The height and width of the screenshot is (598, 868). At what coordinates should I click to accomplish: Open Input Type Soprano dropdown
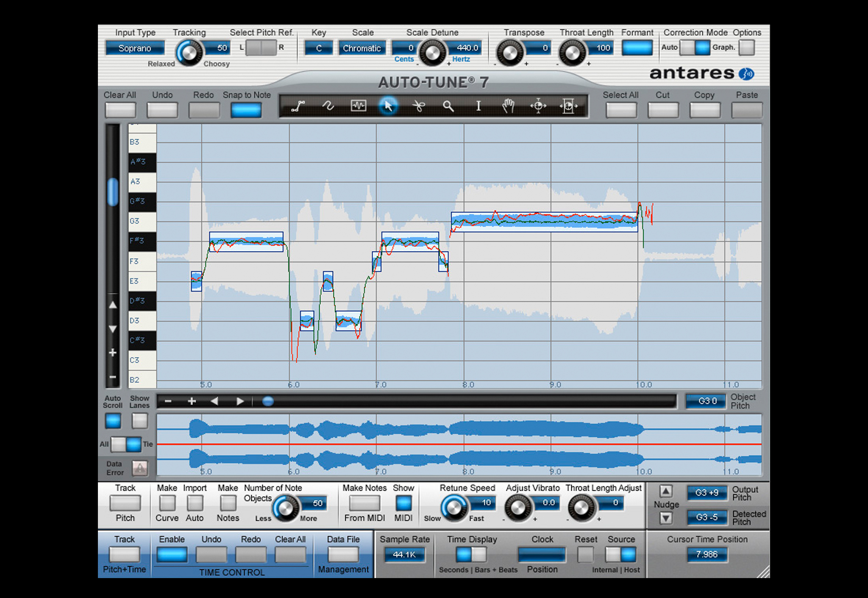(x=135, y=48)
